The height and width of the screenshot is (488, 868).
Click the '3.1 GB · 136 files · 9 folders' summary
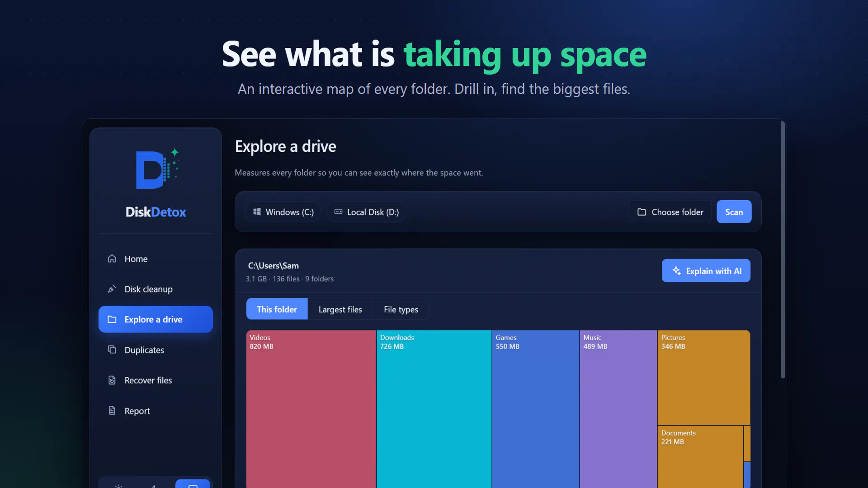tap(290, 279)
